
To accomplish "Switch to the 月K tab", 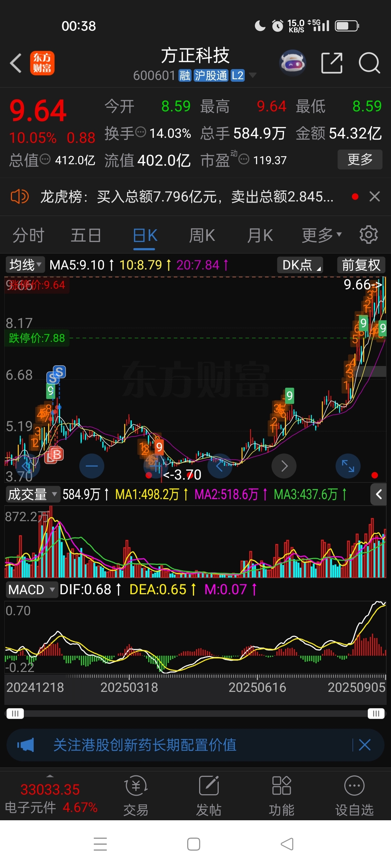I will coord(260,235).
